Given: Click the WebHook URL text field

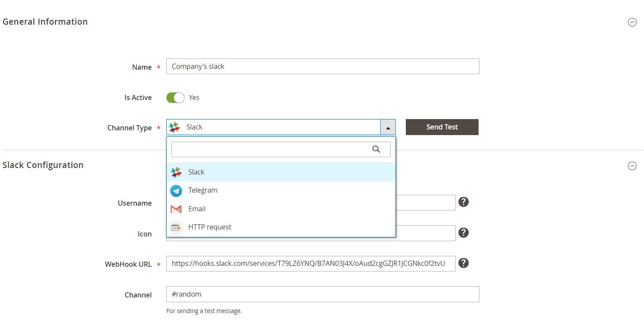Looking at the screenshot, I should point(310,264).
